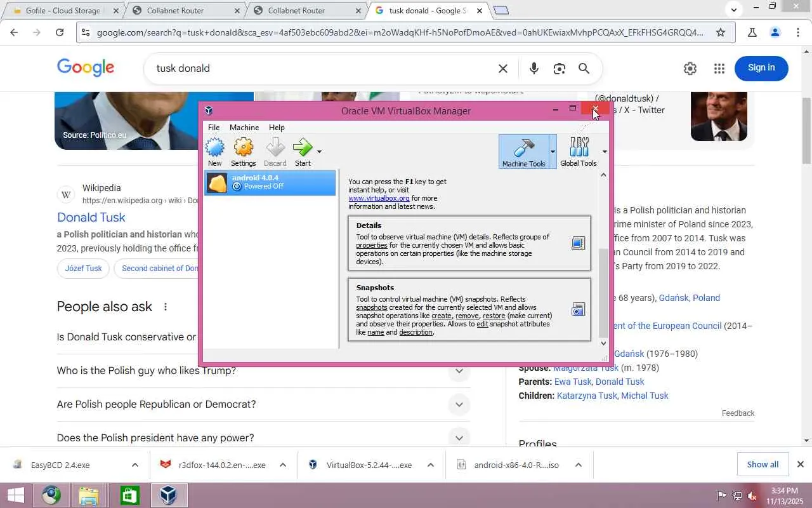Image resolution: width=812 pixels, height=508 pixels.
Task: Click the muted volume icon in system tray
Action: (752, 496)
